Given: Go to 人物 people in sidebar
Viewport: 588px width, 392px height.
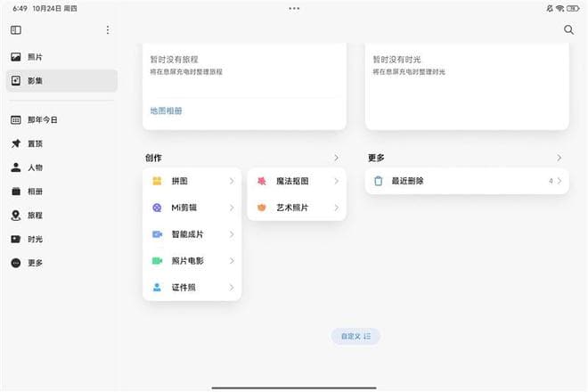Looking at the screenshot, I should click(x=36, y=167).
